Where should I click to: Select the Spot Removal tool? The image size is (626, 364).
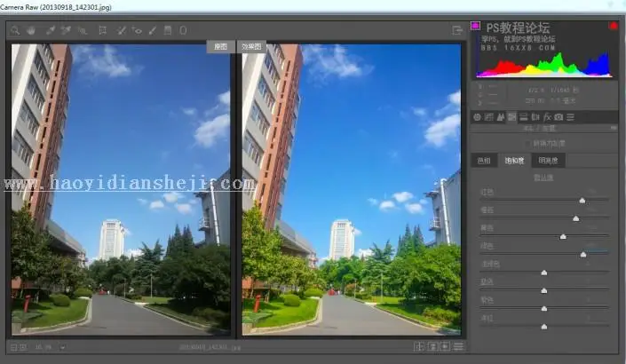[x=122, y=30]
